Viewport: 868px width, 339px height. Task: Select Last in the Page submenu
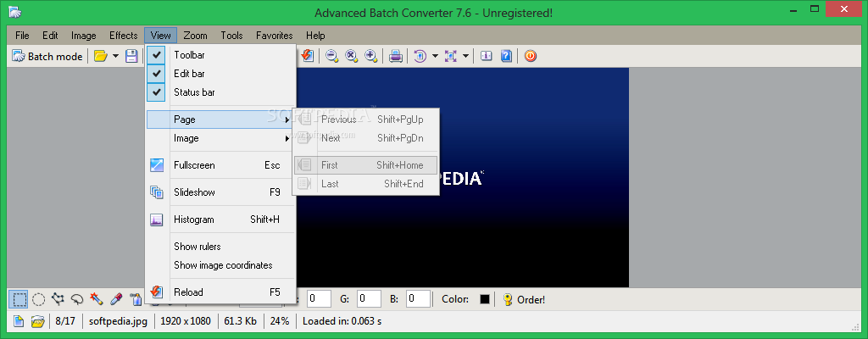click(x=366, y=184)
